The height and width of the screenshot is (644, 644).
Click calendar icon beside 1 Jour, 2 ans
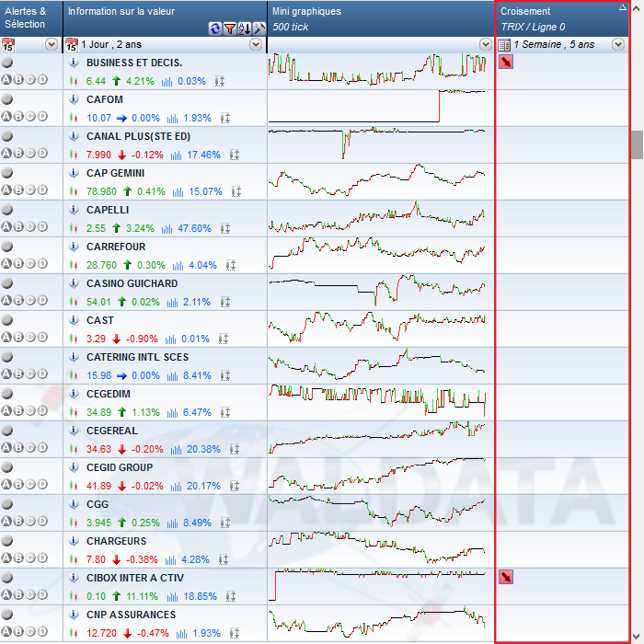tap(72, 44)
